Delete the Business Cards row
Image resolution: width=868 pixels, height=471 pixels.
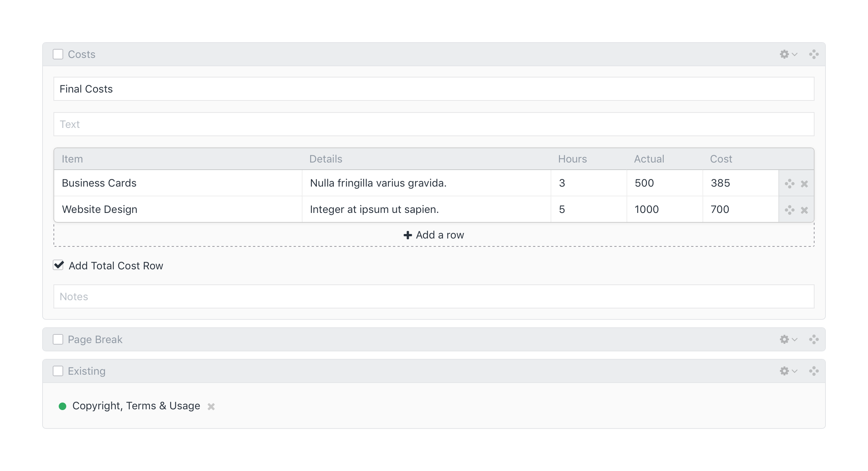tap(804, 184)
